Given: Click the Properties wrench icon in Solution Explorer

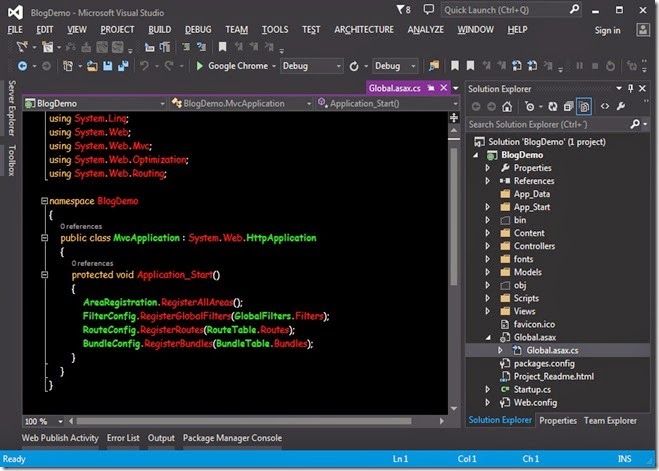Looking at the screenshot, I should [621, 106].
